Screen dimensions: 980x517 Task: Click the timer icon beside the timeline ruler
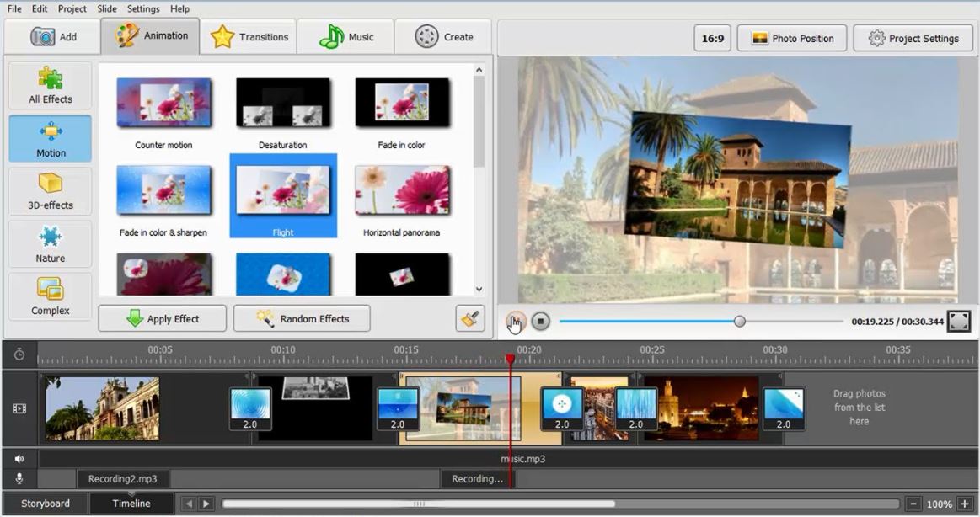point(19,354)
